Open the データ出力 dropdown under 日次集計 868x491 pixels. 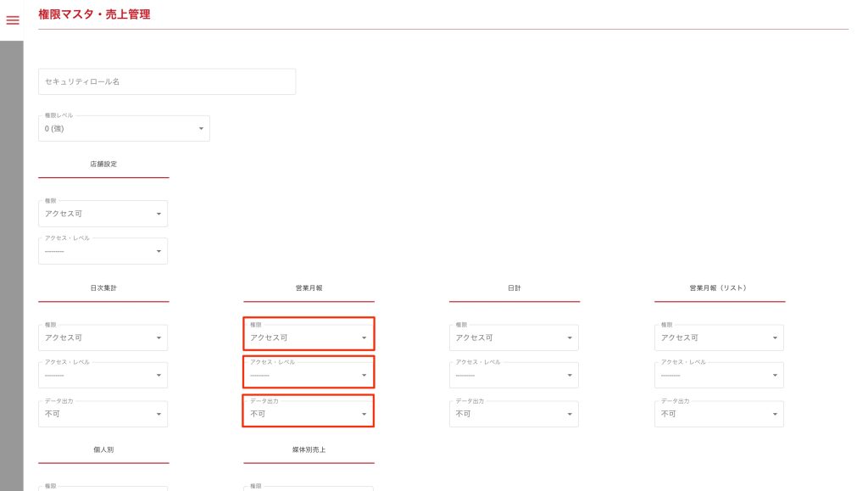tap(103, 414)
